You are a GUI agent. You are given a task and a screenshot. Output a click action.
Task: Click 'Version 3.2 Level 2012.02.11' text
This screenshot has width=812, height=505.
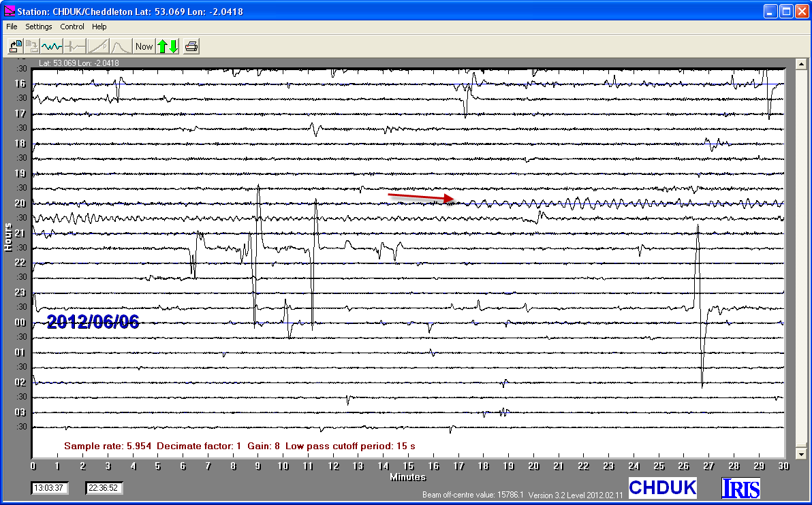[576, 495]
